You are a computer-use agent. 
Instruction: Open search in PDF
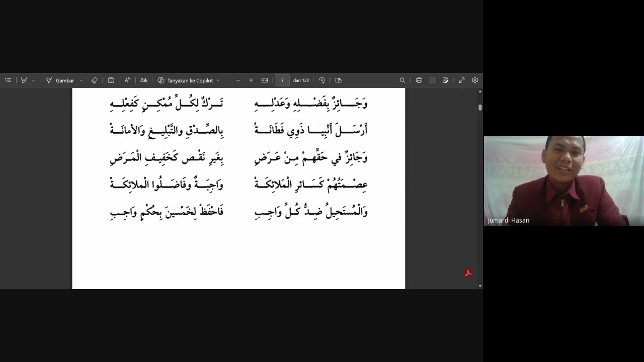point(402,80)
